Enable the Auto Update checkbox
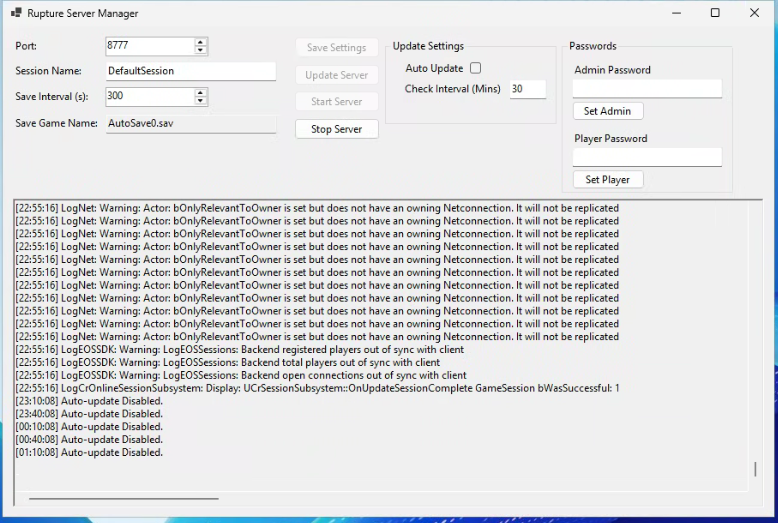Image resolution: width=778 pixels, height=523 pixels. coord(475,68)
